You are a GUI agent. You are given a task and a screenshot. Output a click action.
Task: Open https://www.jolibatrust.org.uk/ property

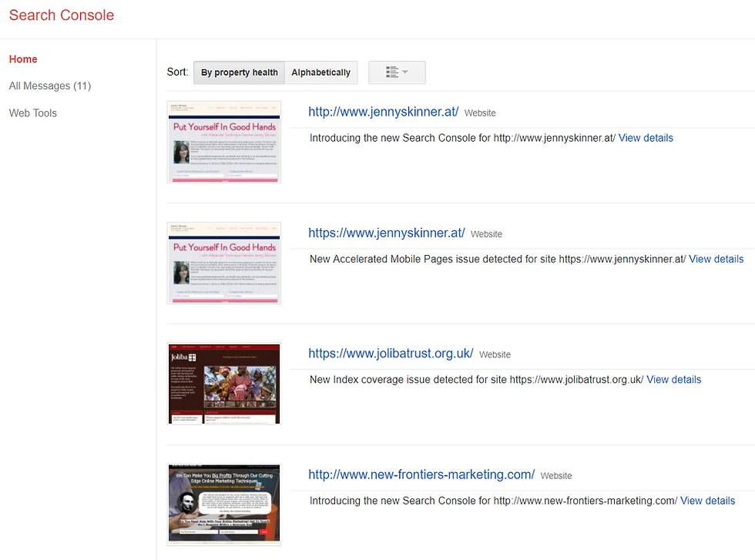point(391,354)
